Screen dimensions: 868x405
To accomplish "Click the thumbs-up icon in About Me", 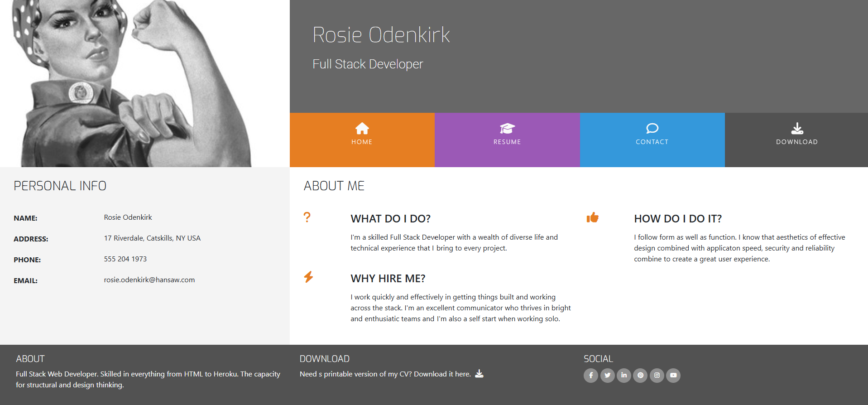I will coord(592,217).
